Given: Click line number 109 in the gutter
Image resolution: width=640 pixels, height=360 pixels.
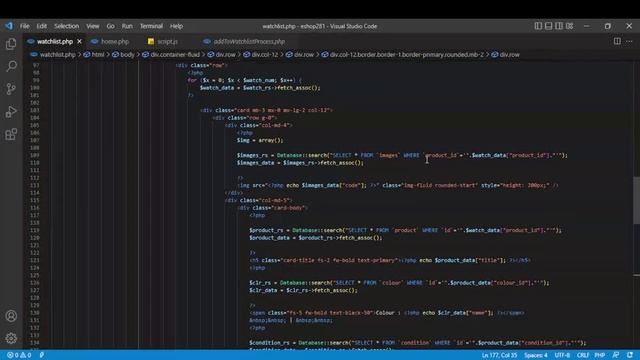Looking at the screenshot, I should coord(34,155).
